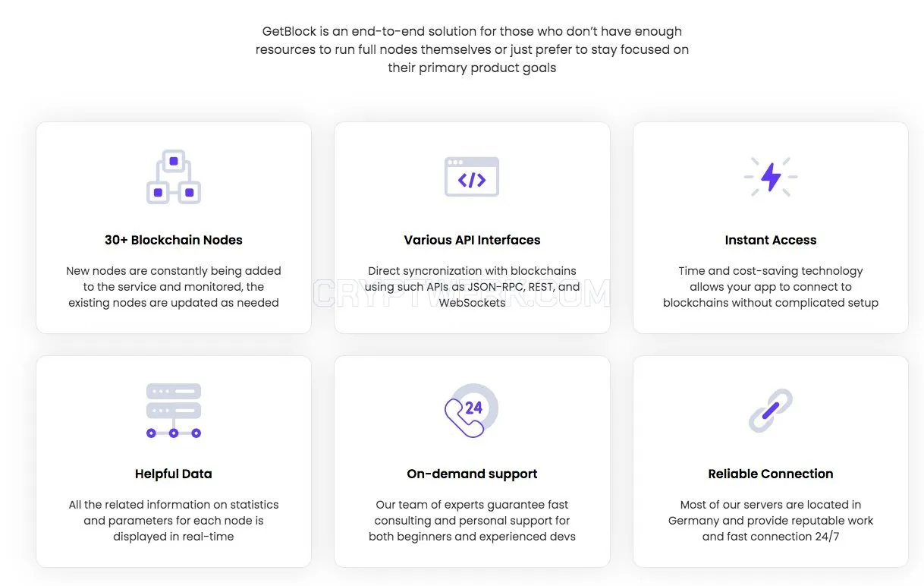Click the team of experts description text

(472, 521)
